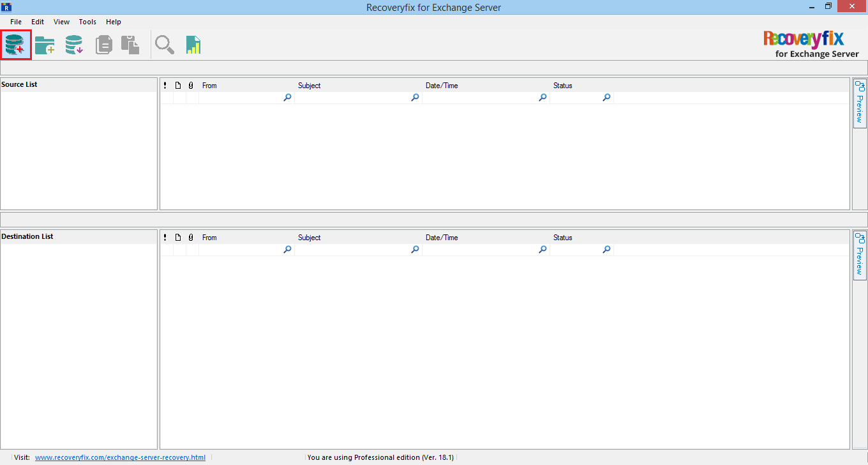Click the Source List panel header

[79, 85]
